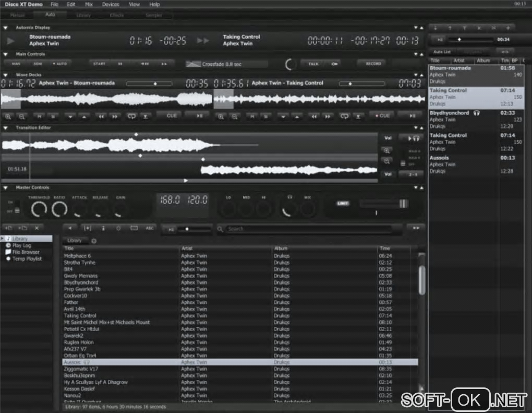The image size is (532, 413).
Task: Move playlist item down arrow
Action: pyautogui.click(x=436, y=28)
